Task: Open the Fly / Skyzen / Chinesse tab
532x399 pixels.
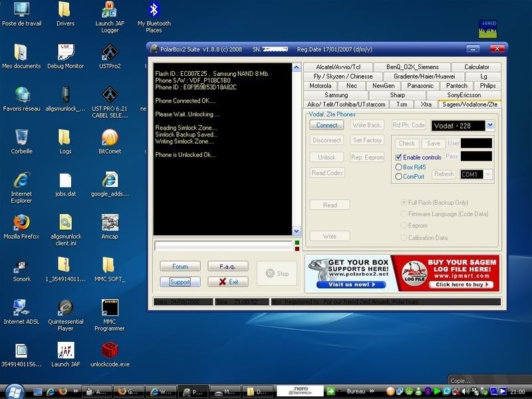Action: click(343, 76)
